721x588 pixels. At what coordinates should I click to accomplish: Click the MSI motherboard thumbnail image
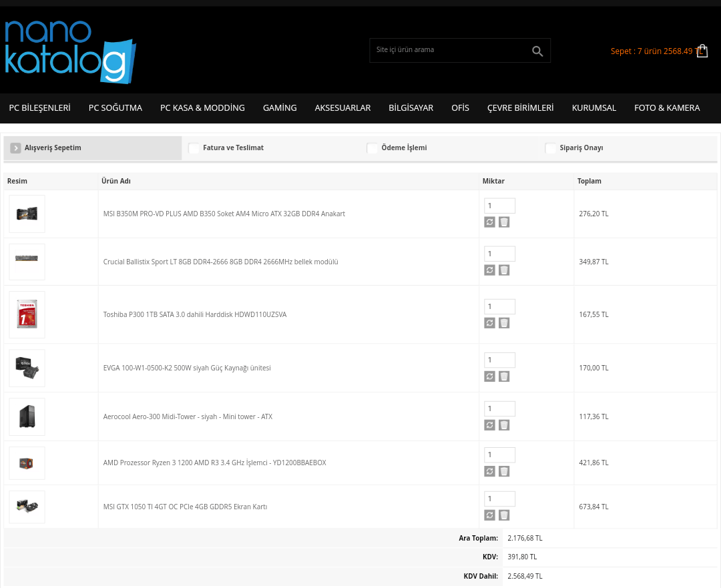(x=27, y=214)
